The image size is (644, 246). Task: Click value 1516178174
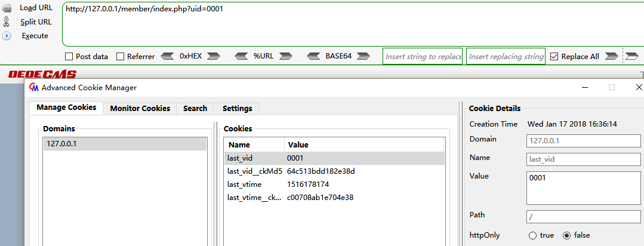tap(308, 184)
